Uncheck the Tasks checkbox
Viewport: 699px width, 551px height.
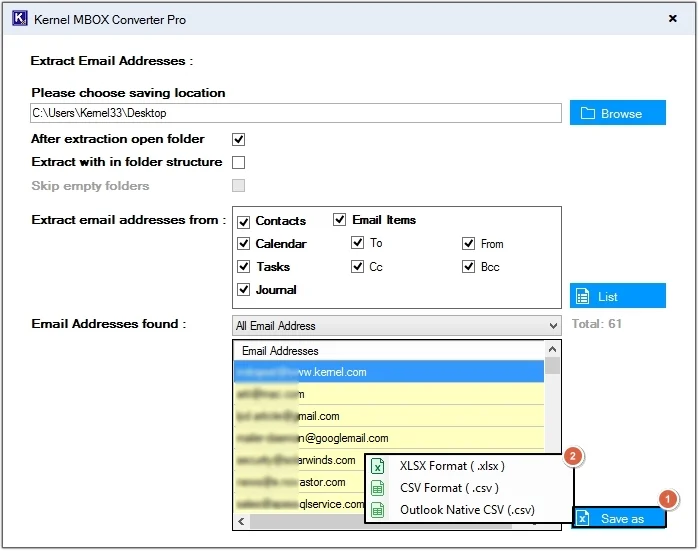[x=243, y=267]
